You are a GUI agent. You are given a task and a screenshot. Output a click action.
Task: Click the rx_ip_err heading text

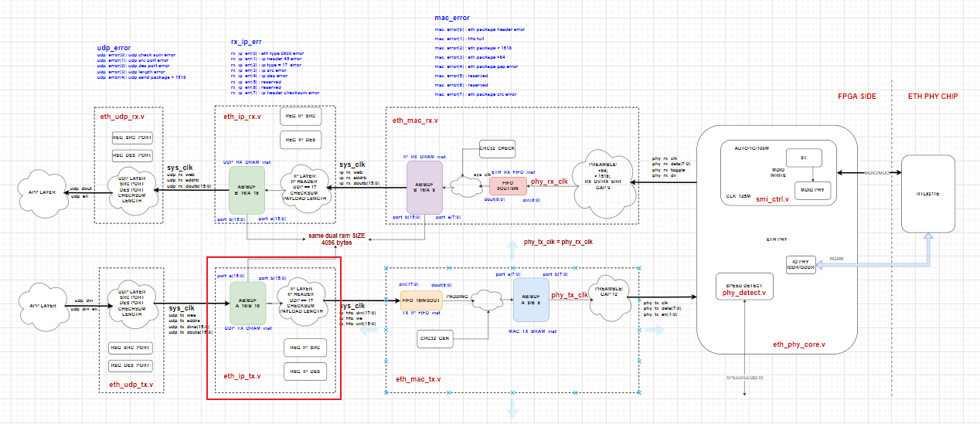(247, 41)
